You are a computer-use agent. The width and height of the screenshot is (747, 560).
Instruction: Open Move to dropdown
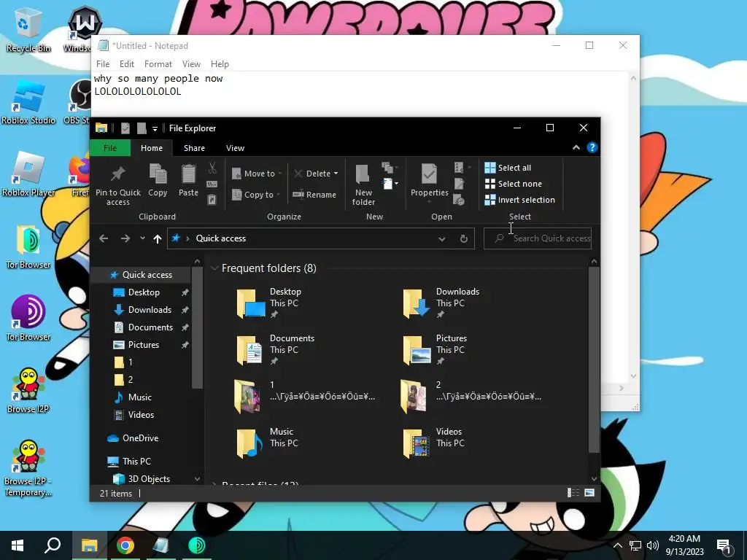pyautogui.click(x=256, y=174)
